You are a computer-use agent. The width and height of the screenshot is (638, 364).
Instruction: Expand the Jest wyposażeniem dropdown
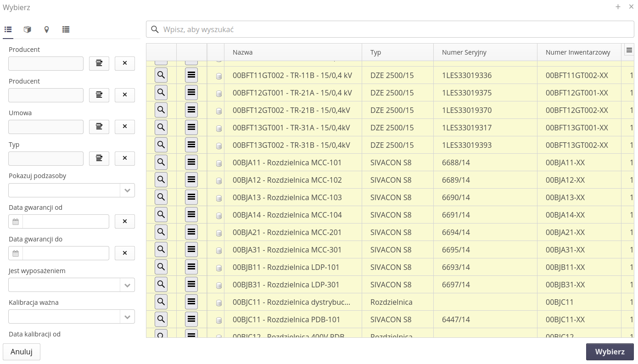(x=127, y=286)
